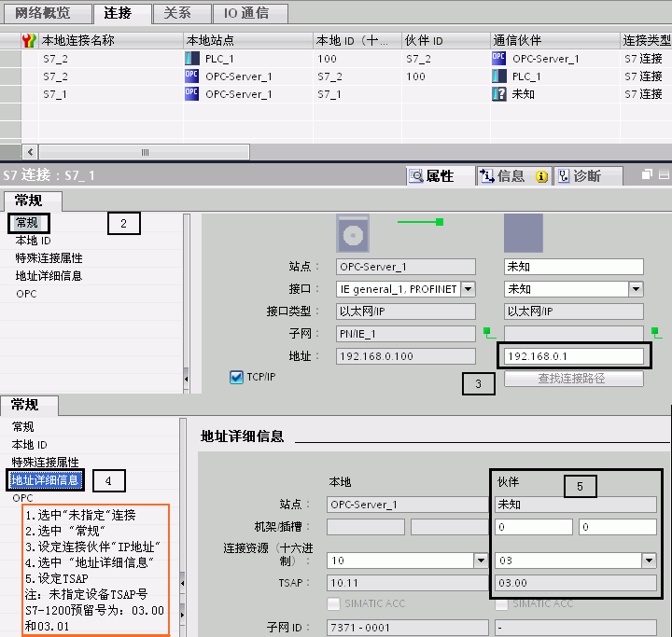Click unknown partner question-mark icon
The width and height of the screenshot is (672, 637).
[x=498, y=94]
